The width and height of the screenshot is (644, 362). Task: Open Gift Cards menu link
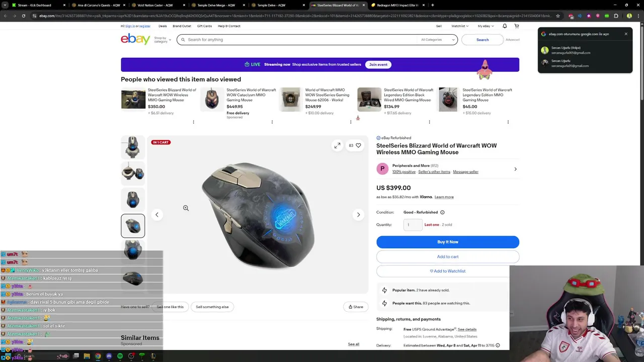pyautogui.click(x=204, y=26)
